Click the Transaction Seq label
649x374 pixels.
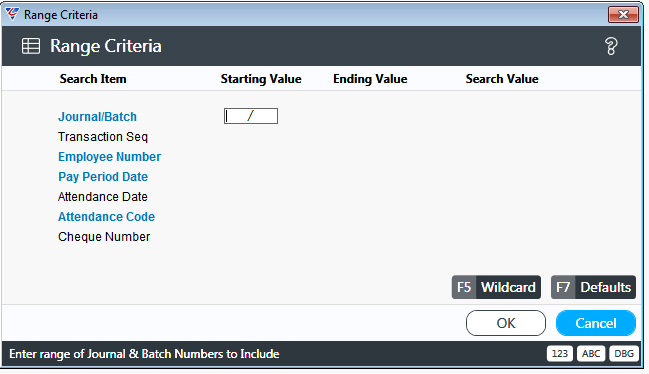[103, 137]
